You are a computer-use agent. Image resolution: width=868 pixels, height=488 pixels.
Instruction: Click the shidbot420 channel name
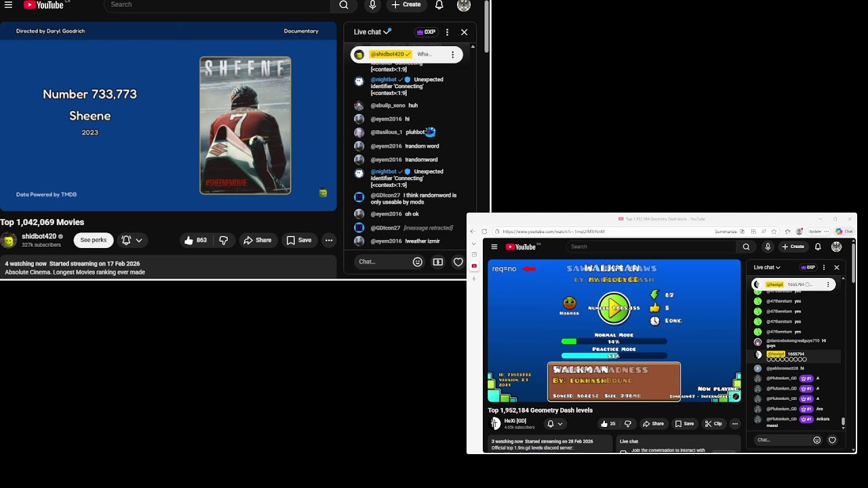pyautogui.click(x=39, y=237)
